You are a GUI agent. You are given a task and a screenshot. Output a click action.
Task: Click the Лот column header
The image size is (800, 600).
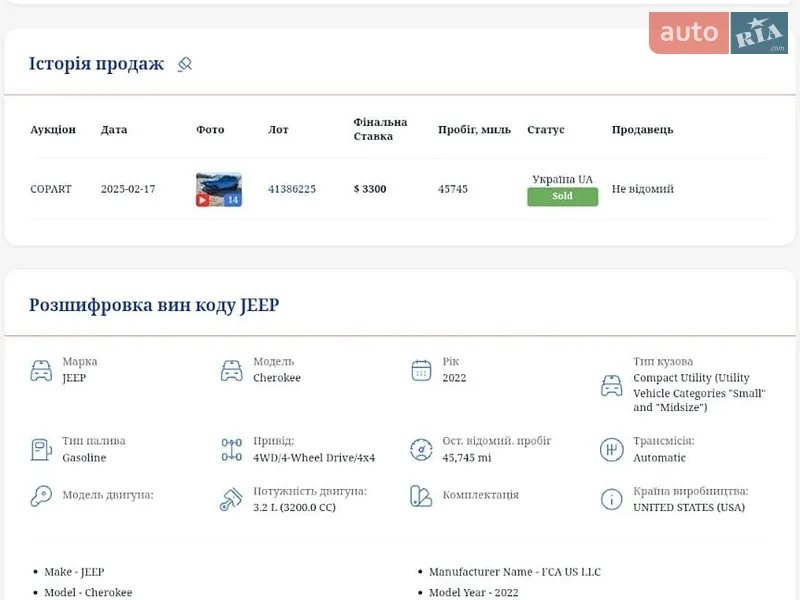click(x=278, y=130)
